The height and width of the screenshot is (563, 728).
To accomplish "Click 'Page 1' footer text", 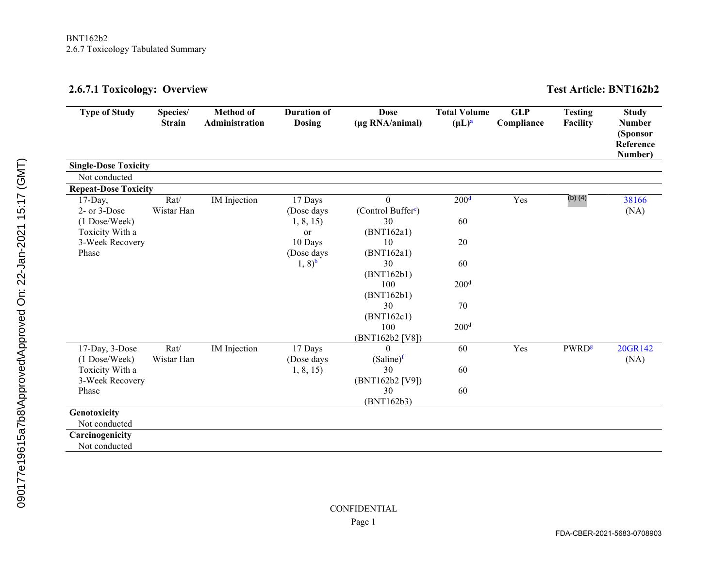I will [x=364, y=522].
